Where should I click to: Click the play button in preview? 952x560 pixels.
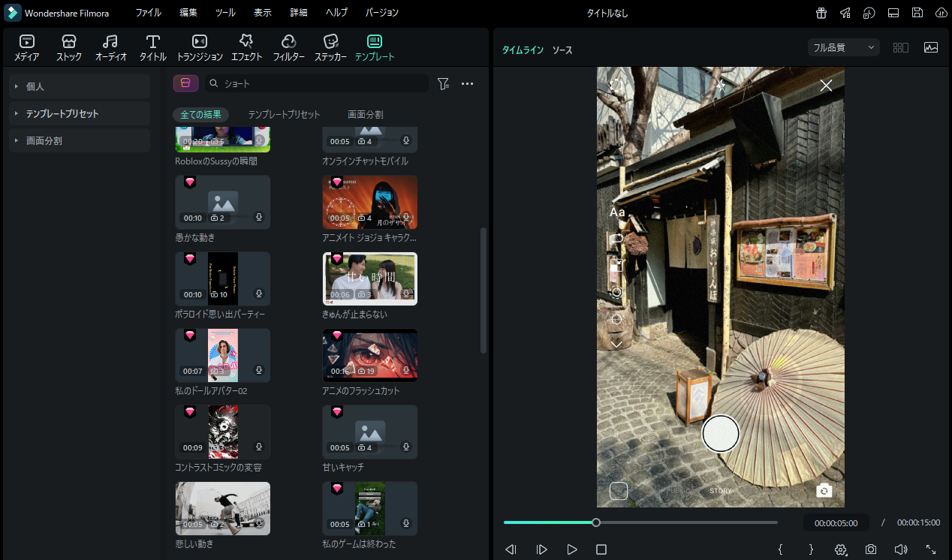(572, 549)
